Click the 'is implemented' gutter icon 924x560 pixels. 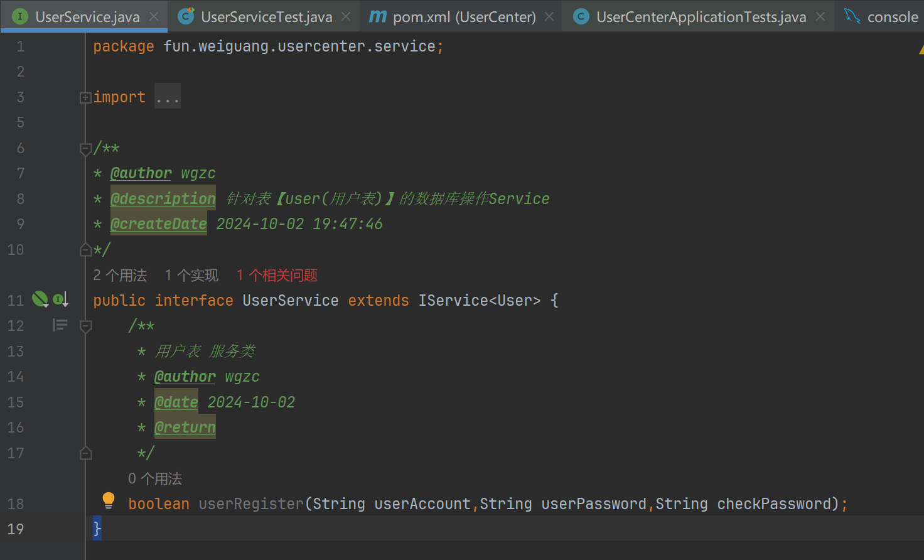60,299
